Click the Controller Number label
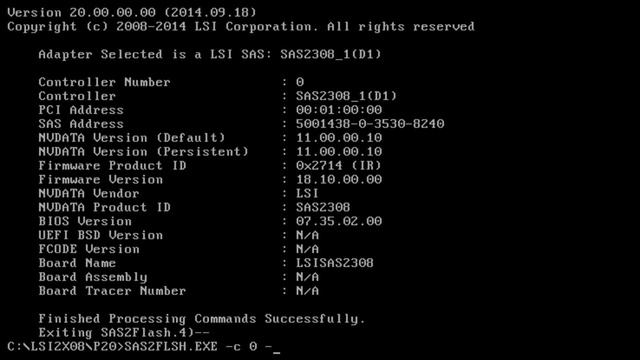640x360 pixels. tap(104, 82)
